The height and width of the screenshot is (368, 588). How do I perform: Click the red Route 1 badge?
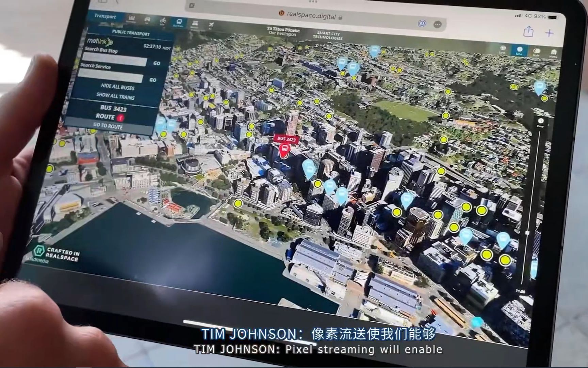[x=120, y=118]
